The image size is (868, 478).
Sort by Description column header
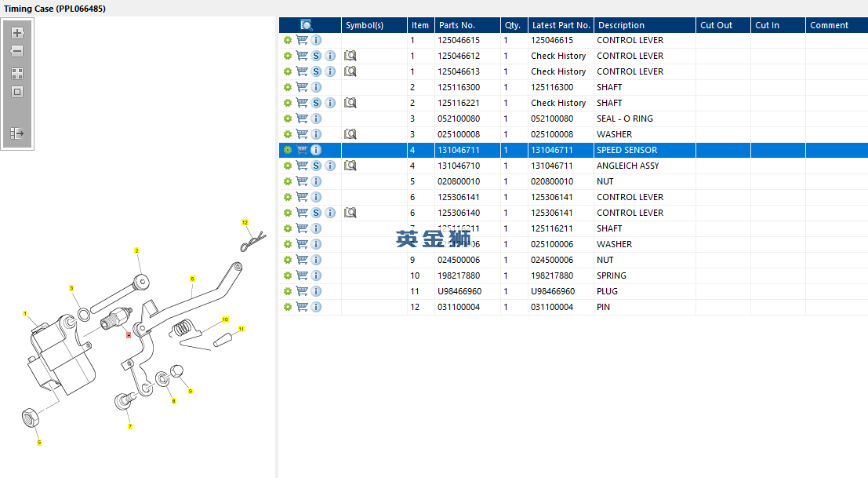pyautogui.click(x=645, y=25)
